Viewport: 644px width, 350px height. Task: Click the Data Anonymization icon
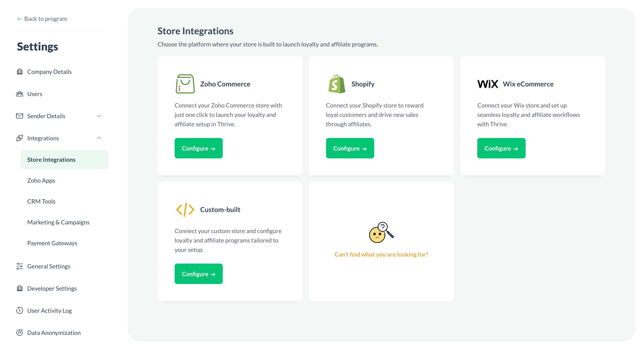20,333
